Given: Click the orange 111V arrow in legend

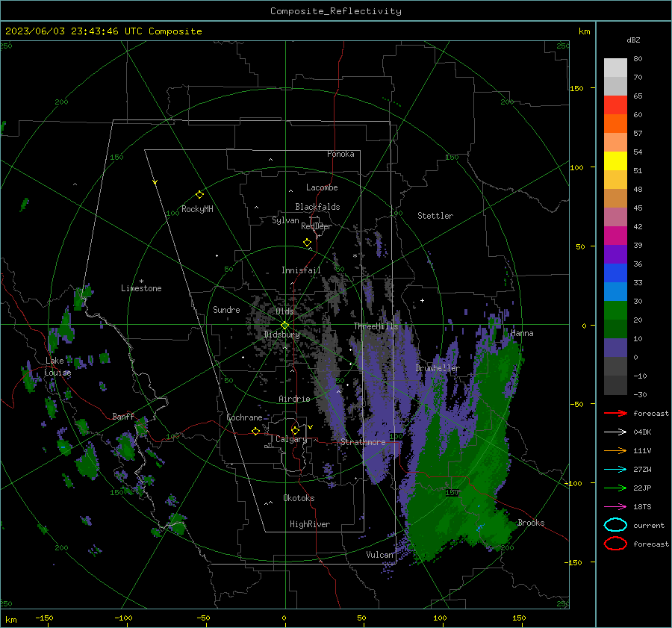Looking at the screenshot, I should tap(615, 450).
